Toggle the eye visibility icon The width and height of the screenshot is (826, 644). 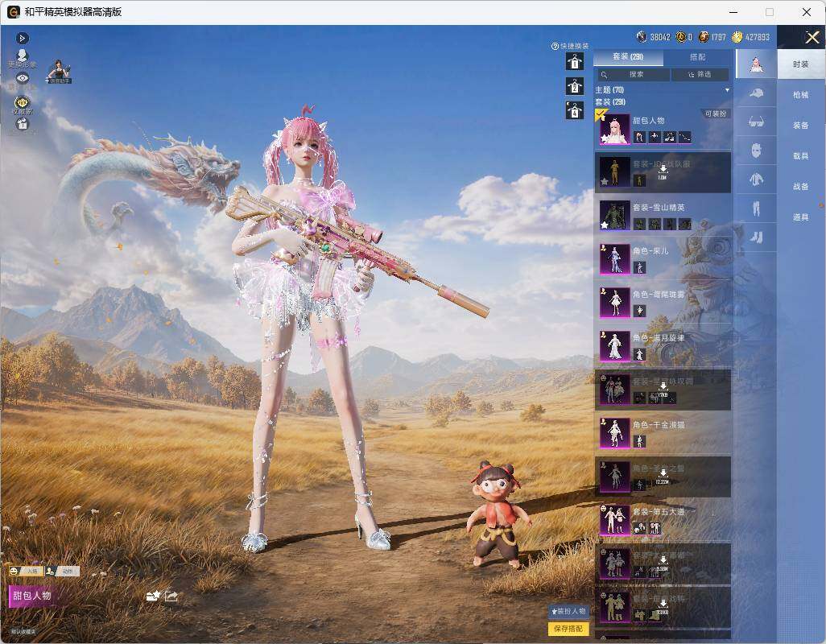pyautogui.click(x=22, y=78)
